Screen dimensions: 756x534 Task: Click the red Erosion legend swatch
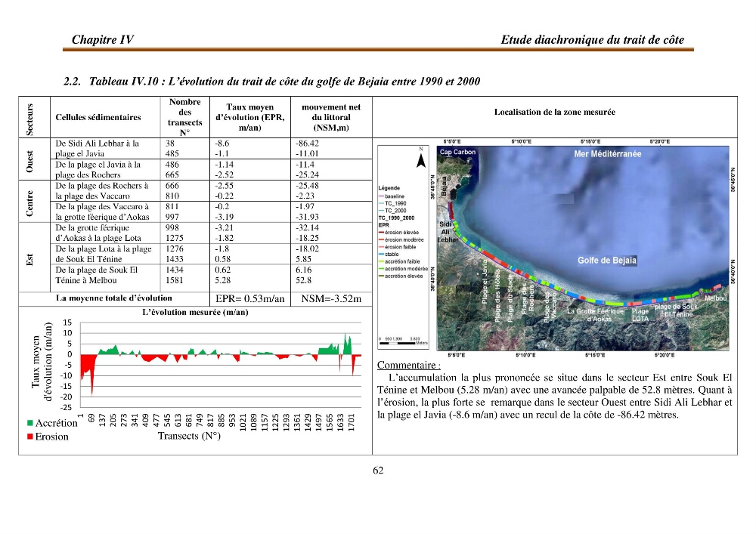pyautogui.click(x=30, y=437)
